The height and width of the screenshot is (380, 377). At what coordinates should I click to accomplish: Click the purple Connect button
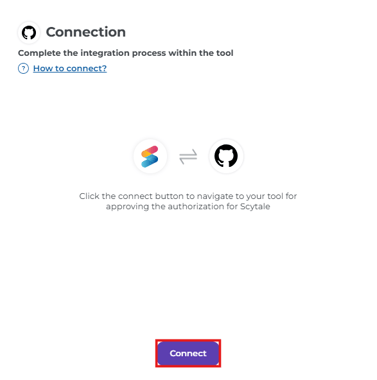click(x=188, y=353)
